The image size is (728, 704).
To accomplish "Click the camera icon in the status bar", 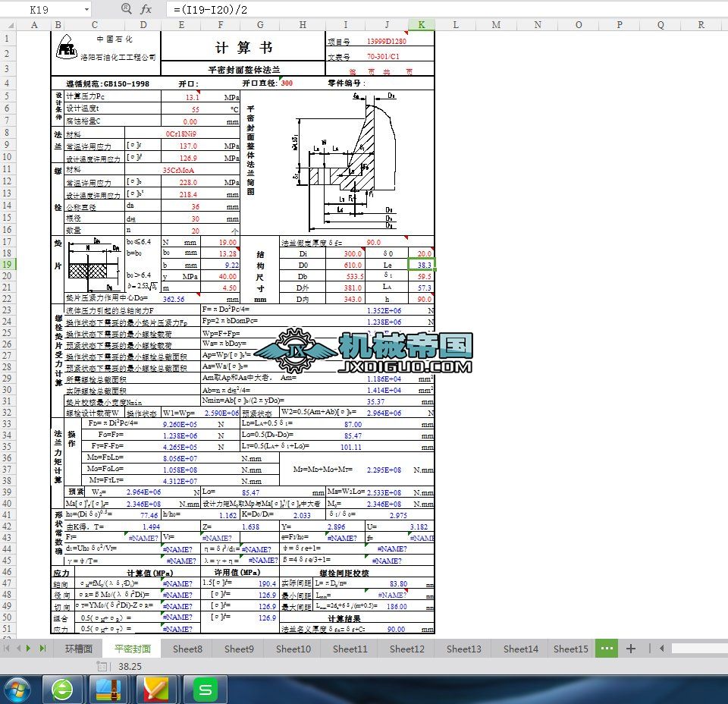I will 101,665.
